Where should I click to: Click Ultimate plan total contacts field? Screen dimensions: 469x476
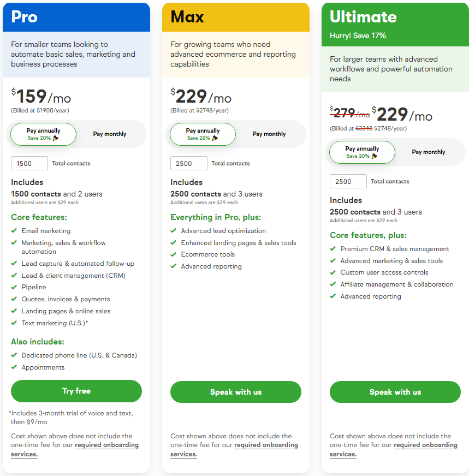tap(348, 181)
